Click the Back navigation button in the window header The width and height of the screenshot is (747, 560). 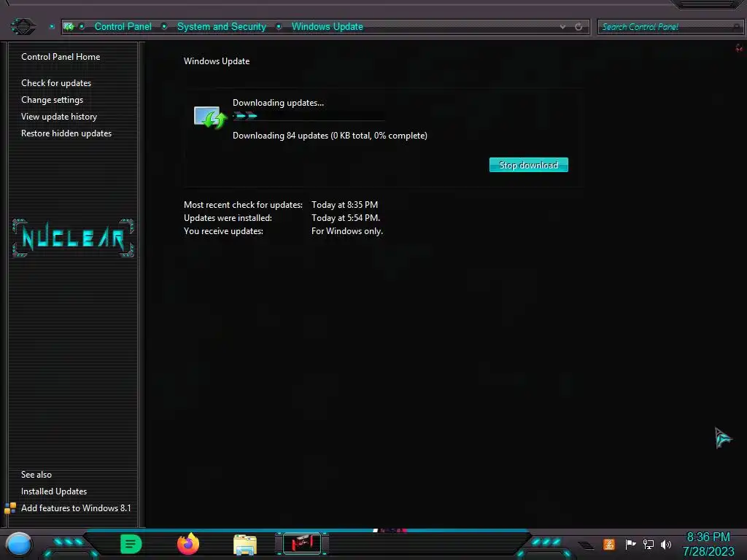(23, 26)
